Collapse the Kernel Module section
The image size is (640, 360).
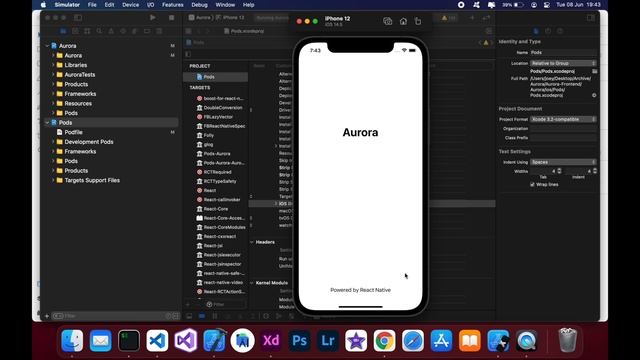tap(252, 282)
